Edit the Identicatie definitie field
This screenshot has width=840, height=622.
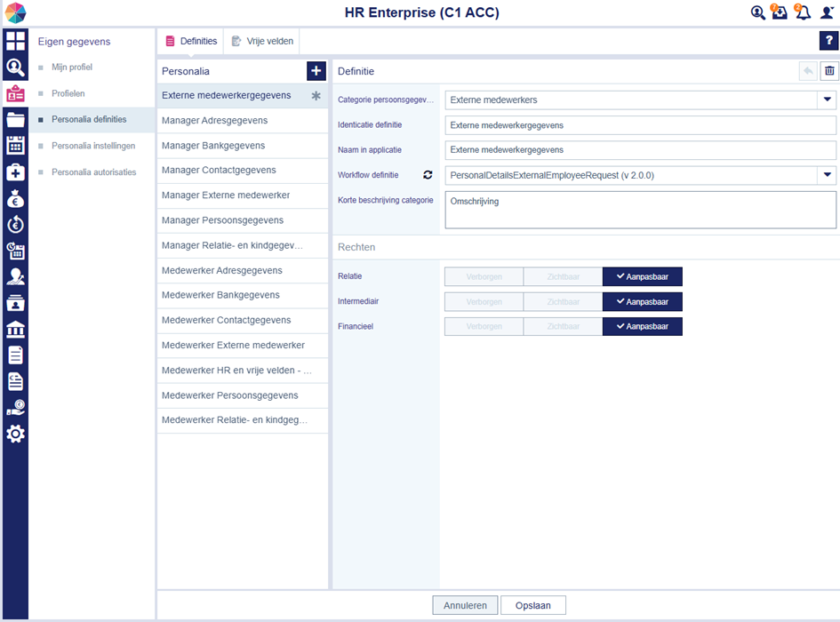coord(640,125)
